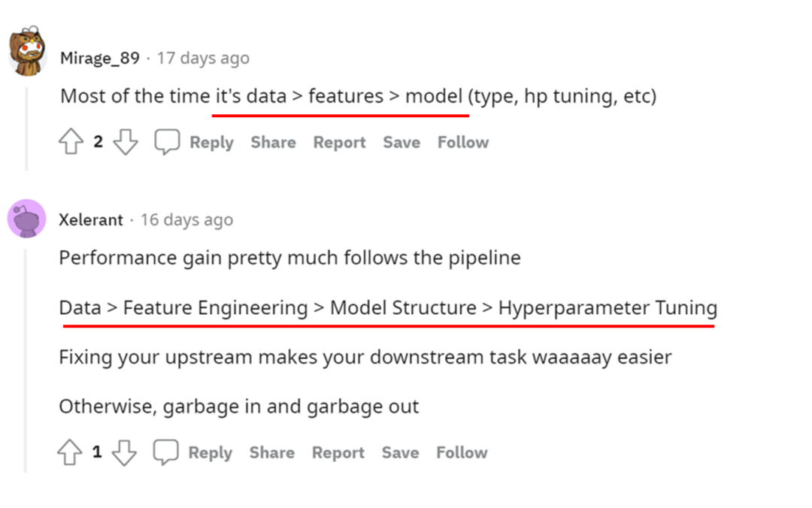812x508 pixels.
Task: Save Xelerant's comment
Action: click(400, 452)
